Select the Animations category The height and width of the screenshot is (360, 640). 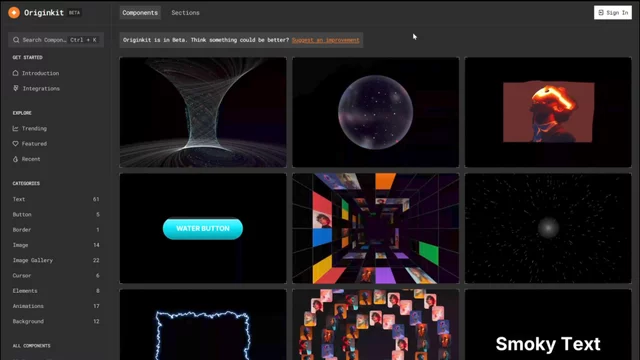[56, 306]
